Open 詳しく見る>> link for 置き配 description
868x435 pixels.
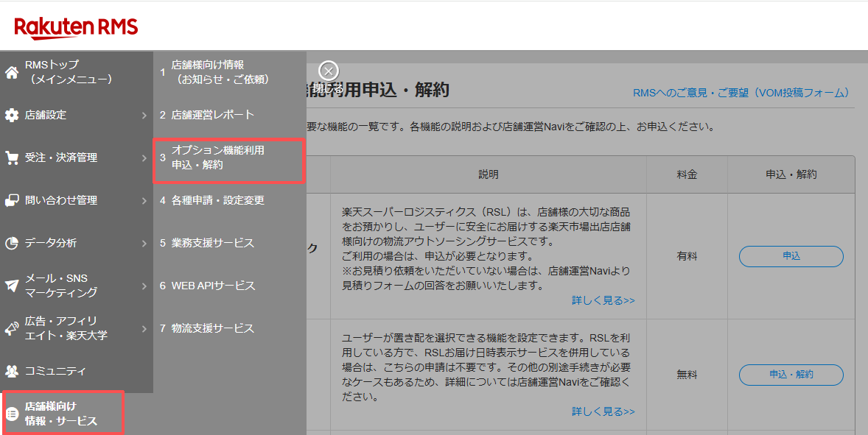(603, 411)
